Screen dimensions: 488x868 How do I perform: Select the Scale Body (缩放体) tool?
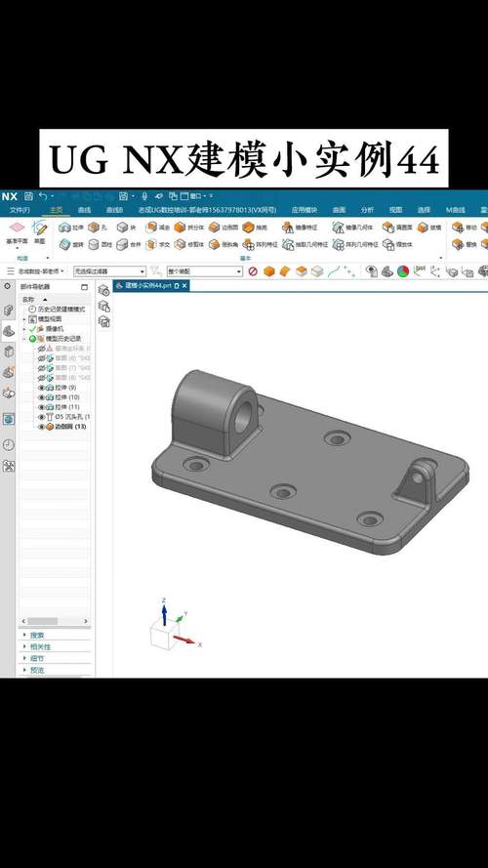point(397,244)
